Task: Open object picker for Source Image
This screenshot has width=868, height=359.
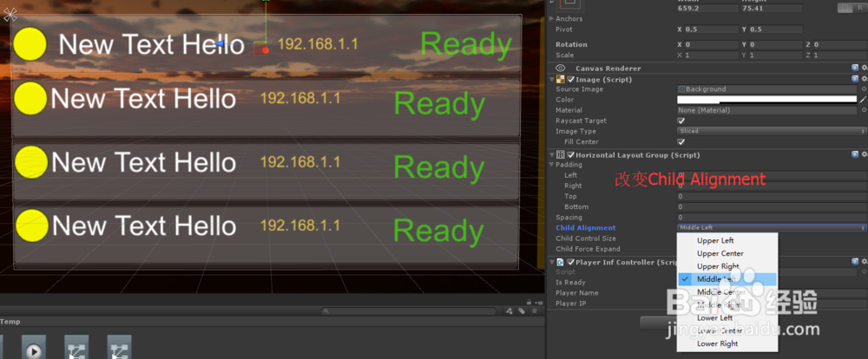Action: (865, 89)
